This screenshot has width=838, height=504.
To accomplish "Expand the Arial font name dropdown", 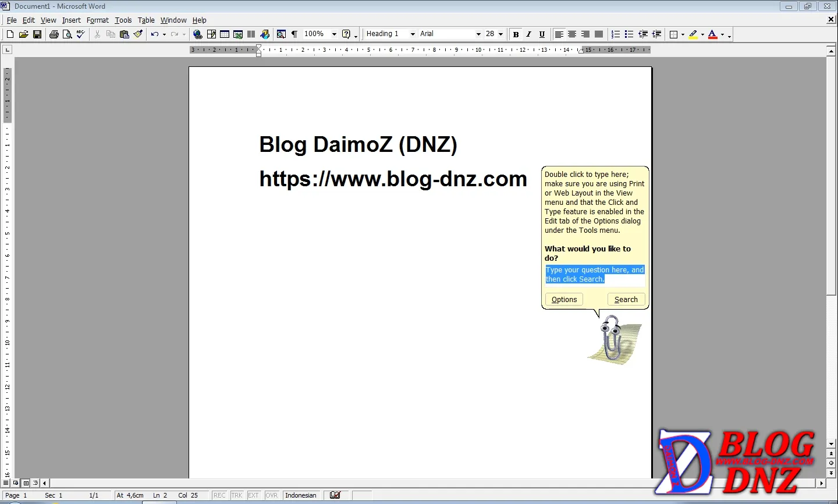I will click(x=478, y=34).
